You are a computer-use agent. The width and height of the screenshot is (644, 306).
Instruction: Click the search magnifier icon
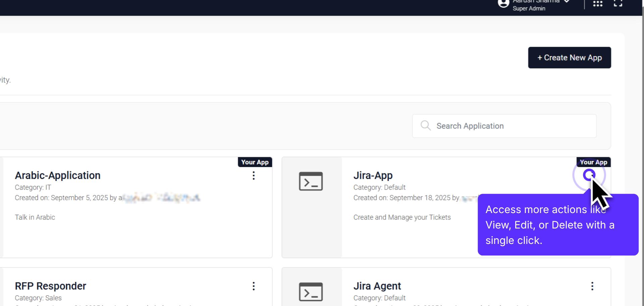coord(425,125)
